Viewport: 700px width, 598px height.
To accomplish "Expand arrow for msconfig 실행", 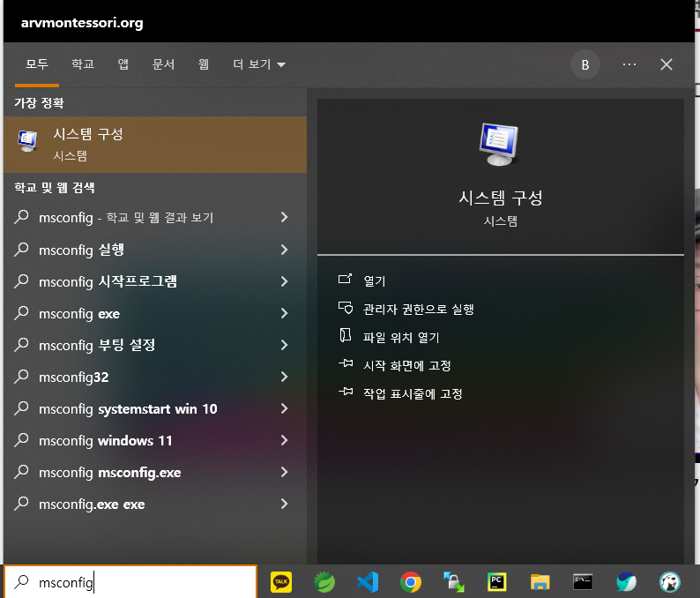I will pyautogui.click(x=284, y=250).
